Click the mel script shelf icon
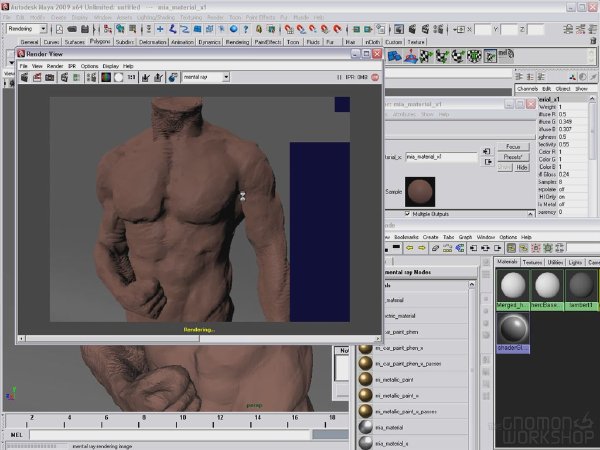The width and height of the screenshot is (600, 450). [506, 56]
